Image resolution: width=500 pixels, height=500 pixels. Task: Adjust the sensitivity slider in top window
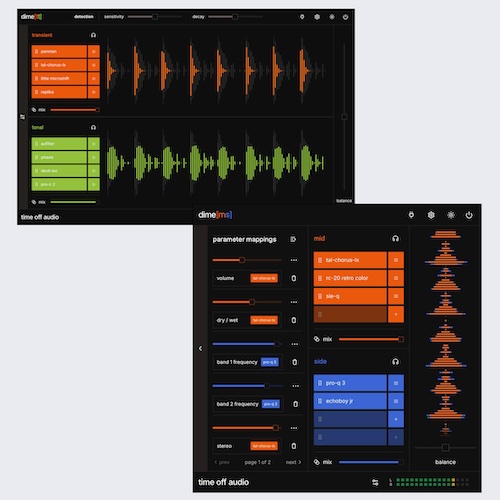pyautogui.click(x=155, y=17)
